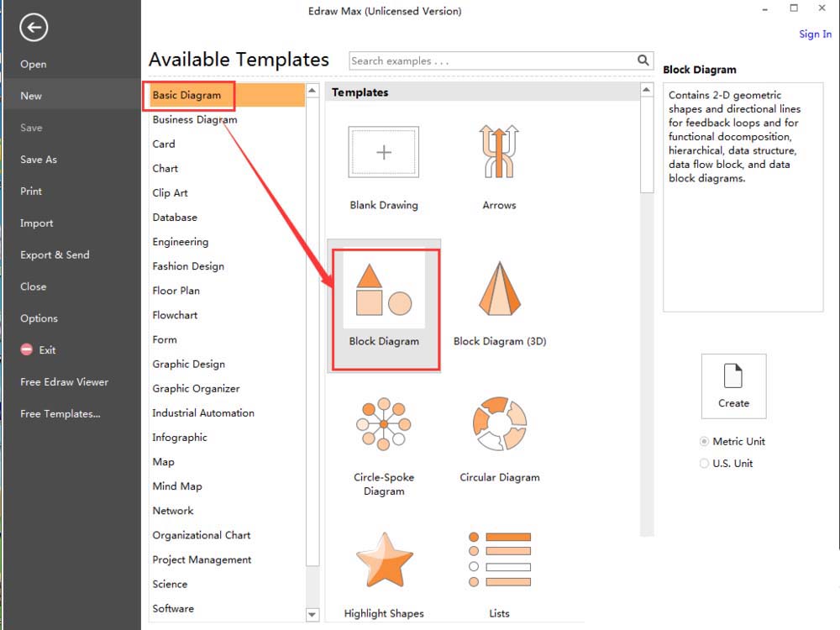Choose the Circular Diagram template icon
The height and width of the screenshot is (630, 840).
coord(500,423)
